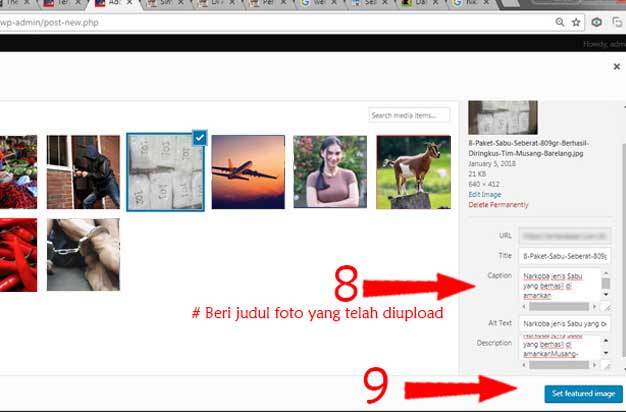Image resolution: width=626 pixels, height=412 pixels.
Task: Open the hexagon browser extension icon
Action: point(596,21)
